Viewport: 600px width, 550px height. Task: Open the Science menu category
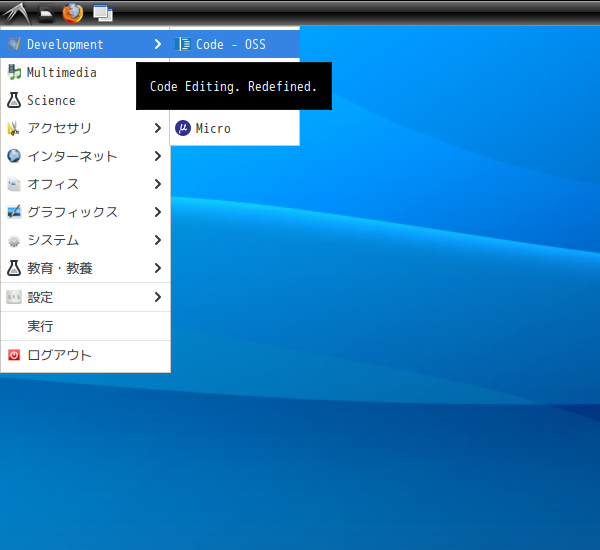point(85,100)
